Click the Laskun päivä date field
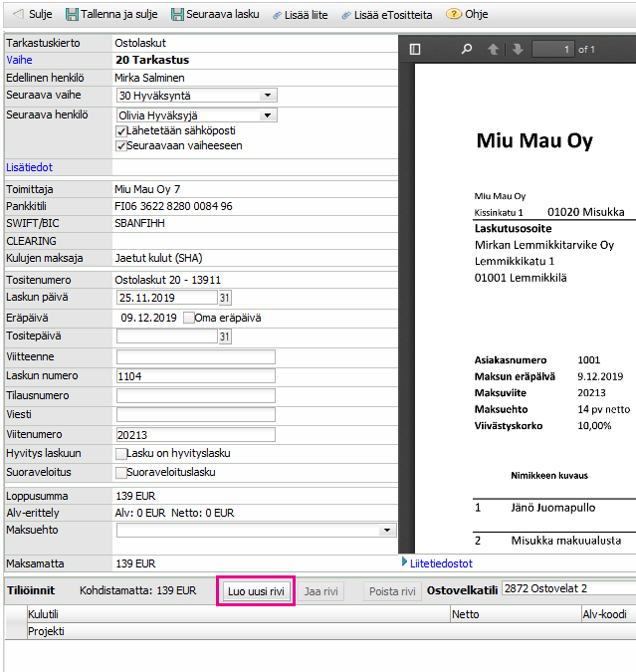 pyautogui.click(x=167, y=298)
